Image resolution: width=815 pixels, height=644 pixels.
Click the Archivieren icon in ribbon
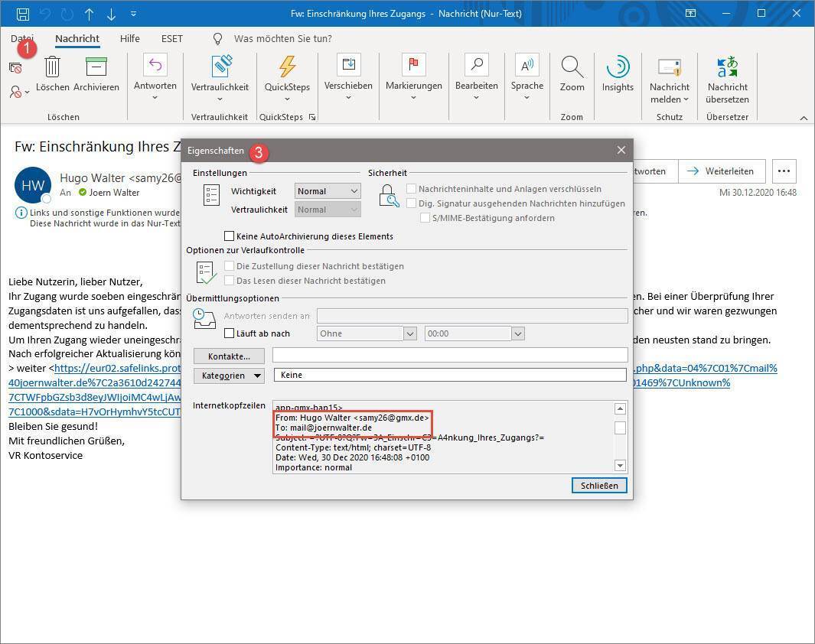pyautogui.click(x=96, y=67)
